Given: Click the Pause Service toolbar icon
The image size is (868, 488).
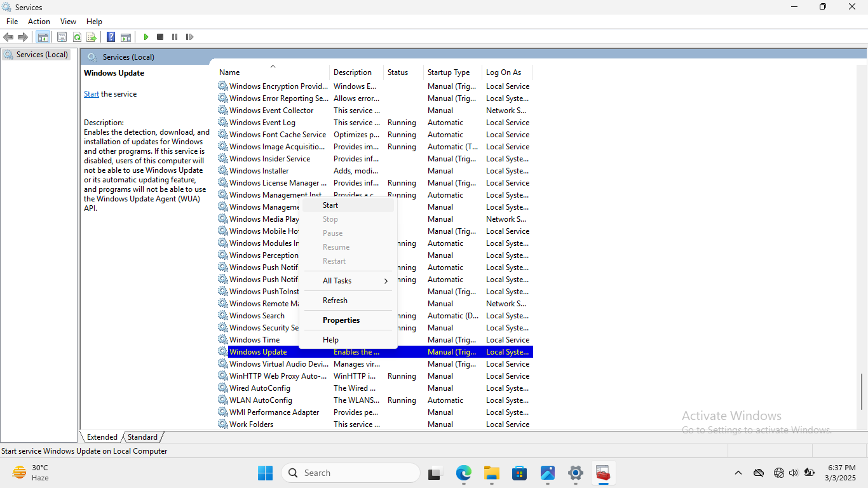Looking at the screenshot, I should click(x=175, y=37).
